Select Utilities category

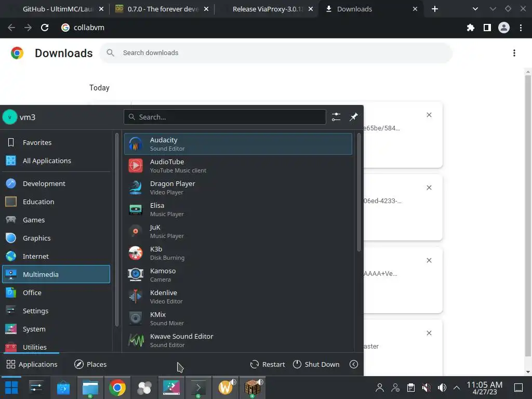click(x=56, y=347)
